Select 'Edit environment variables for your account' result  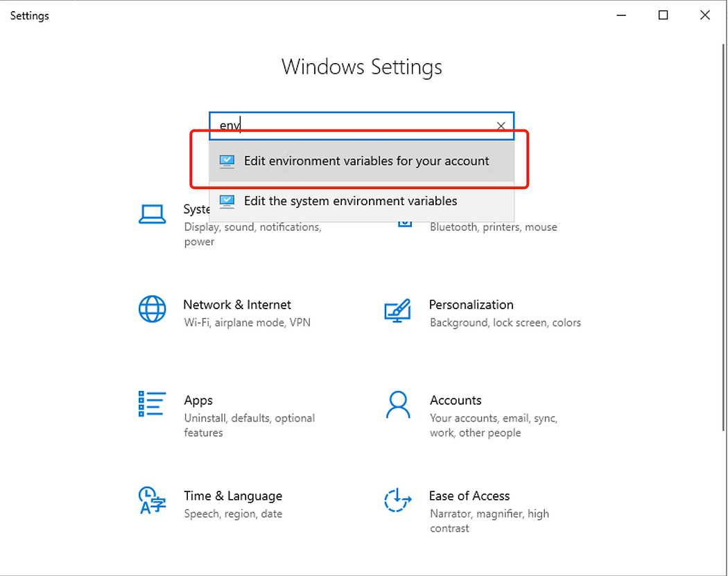click(x=362, y=161)
